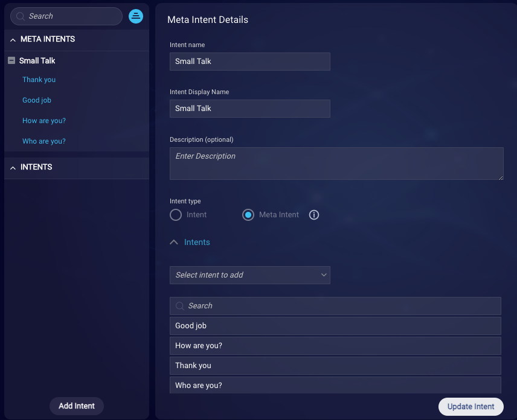Image resolution: width=517 pixels, height=420 pixels.
Task: Select the Intent radio button
Action: pyautogui.click(x=176, y=215)
